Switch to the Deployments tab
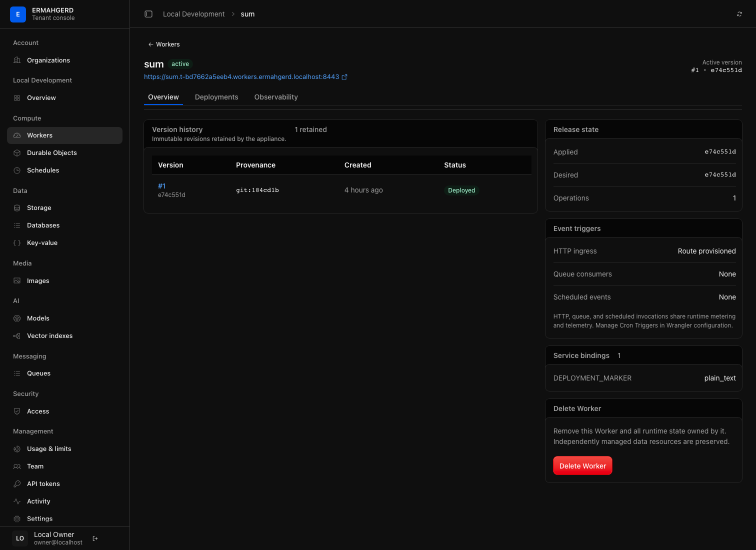Viewport: 756px width, 550px height. (x=216, y=97)
